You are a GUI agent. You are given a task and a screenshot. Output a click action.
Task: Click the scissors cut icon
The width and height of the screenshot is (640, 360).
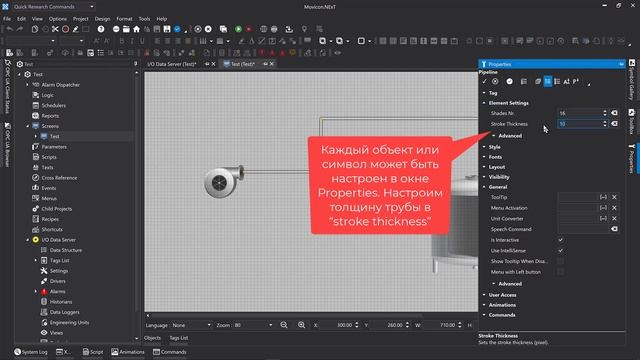pos(55,29)
